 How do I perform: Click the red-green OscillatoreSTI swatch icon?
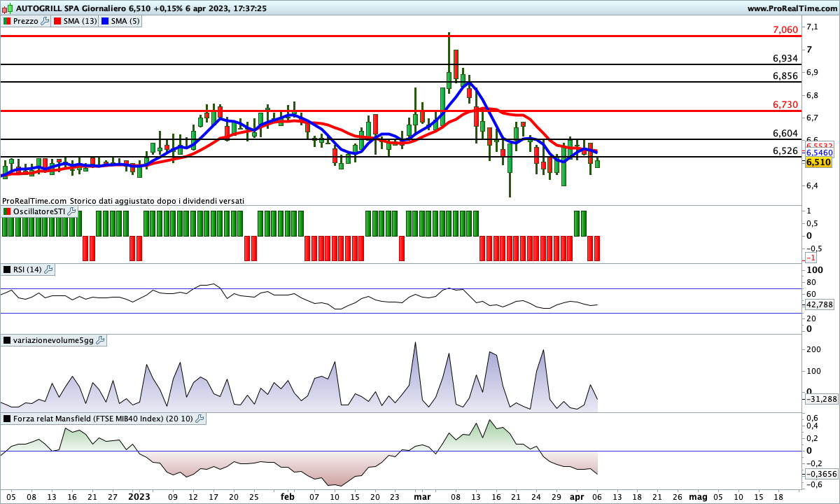(7, 211)
